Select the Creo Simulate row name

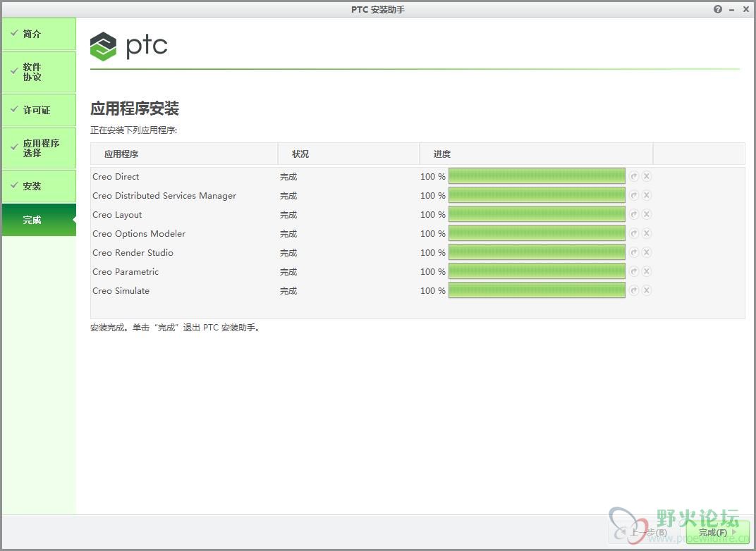[x=121, y=291]
